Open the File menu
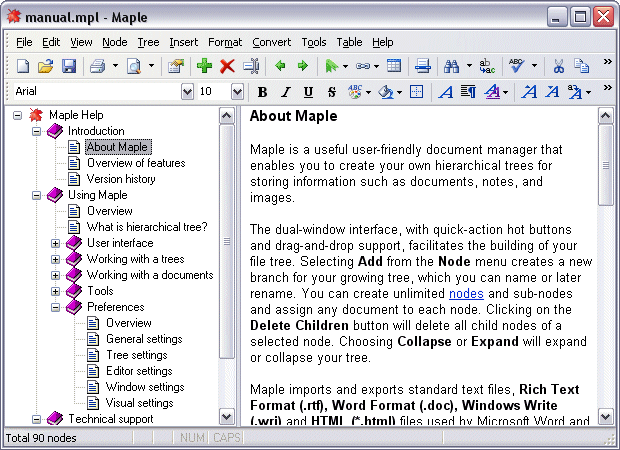 [24, 42]
